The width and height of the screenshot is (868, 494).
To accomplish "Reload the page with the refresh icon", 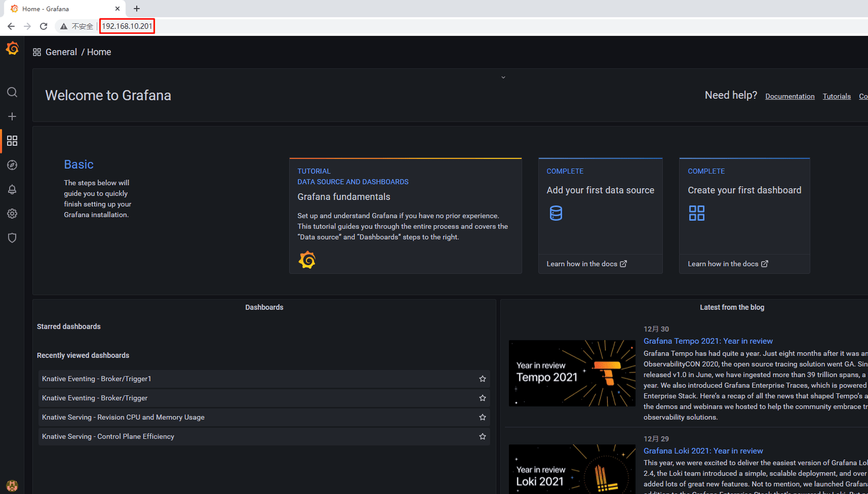I will click(44, 26).
